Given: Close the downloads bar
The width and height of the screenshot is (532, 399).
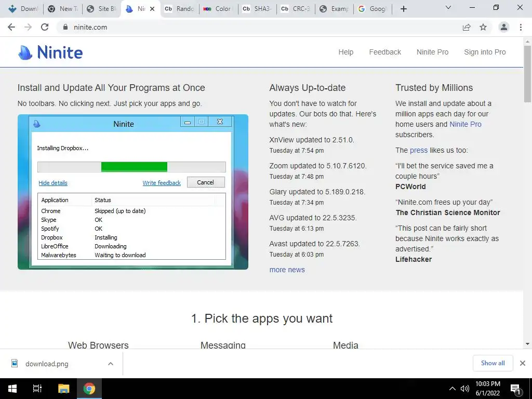Looking at the screenshot, I should coord(523,363).
